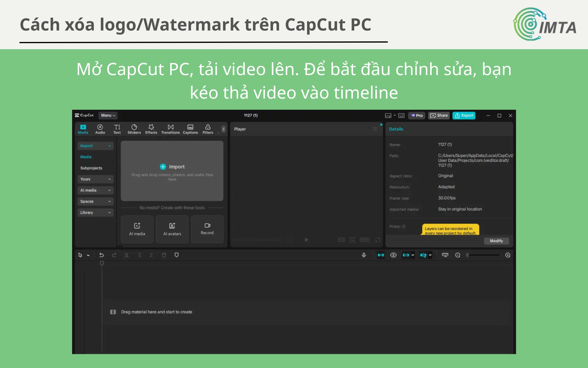This screenshot has height=368, width=588.
Task: Show more tool tabs with right arrow
Action: point(223,129)
